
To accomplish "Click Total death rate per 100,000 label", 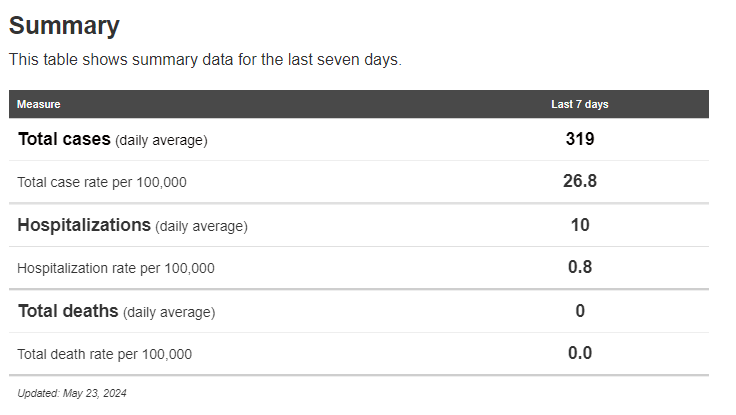I will (x=105, y=354).
